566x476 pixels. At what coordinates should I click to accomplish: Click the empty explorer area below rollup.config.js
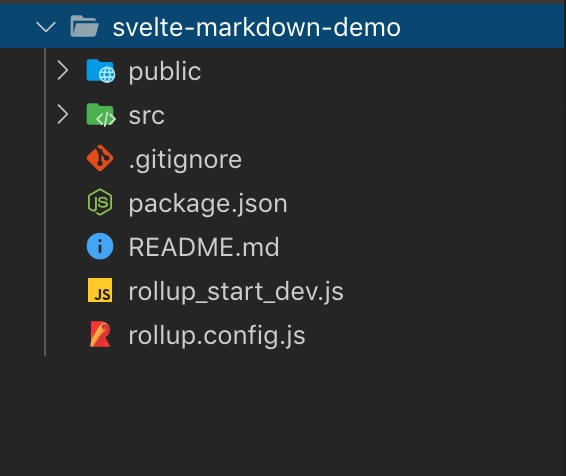point(283,415)
